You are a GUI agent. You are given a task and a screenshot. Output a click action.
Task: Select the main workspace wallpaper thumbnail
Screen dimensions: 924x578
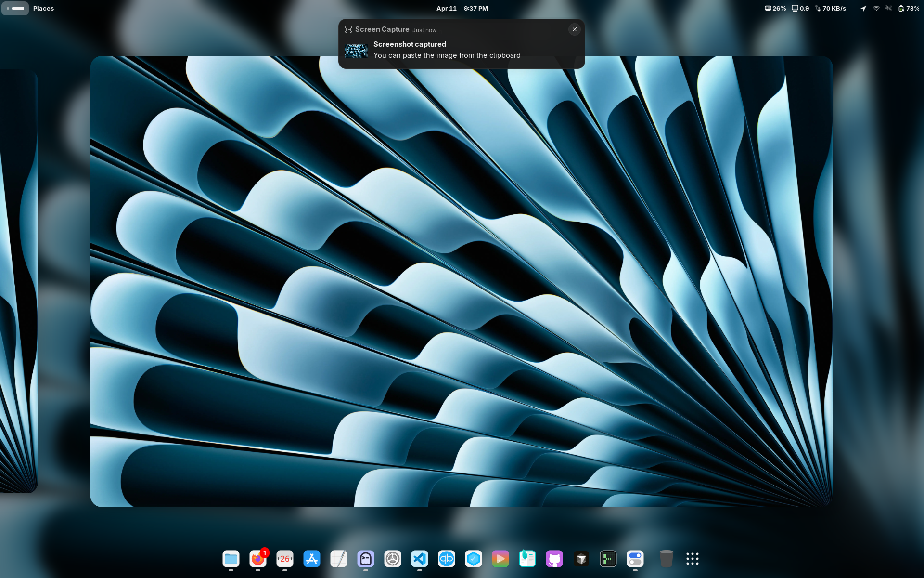(x=462, y=281)
